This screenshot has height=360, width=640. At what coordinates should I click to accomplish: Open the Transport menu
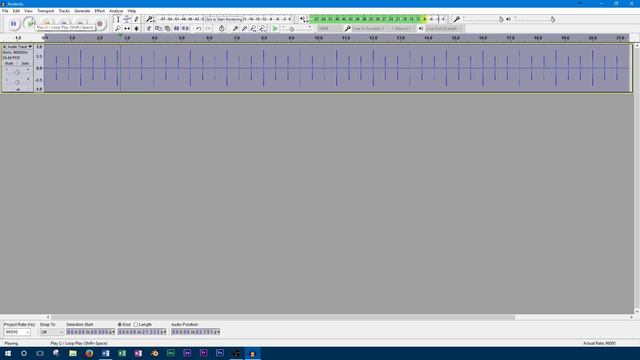click(x=45, y=11)
